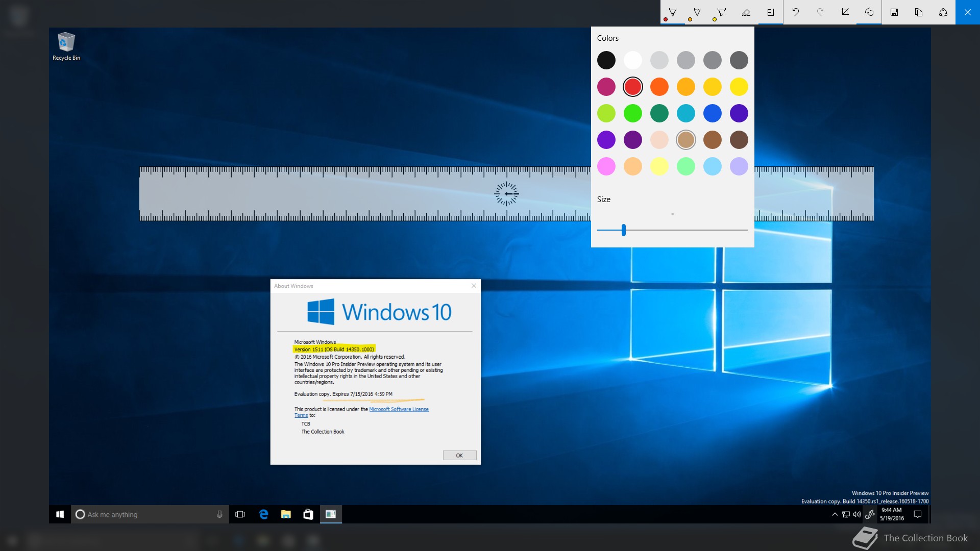This screenshot has height=551, width=980.
Task: Choose the royal blue swatch
Action: click(x=713, y=113)
